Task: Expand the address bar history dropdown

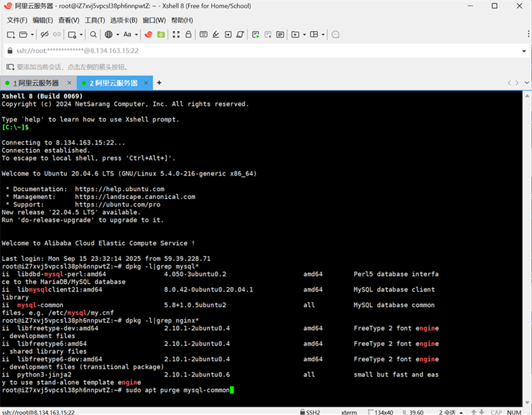Action: click(524, 51)
